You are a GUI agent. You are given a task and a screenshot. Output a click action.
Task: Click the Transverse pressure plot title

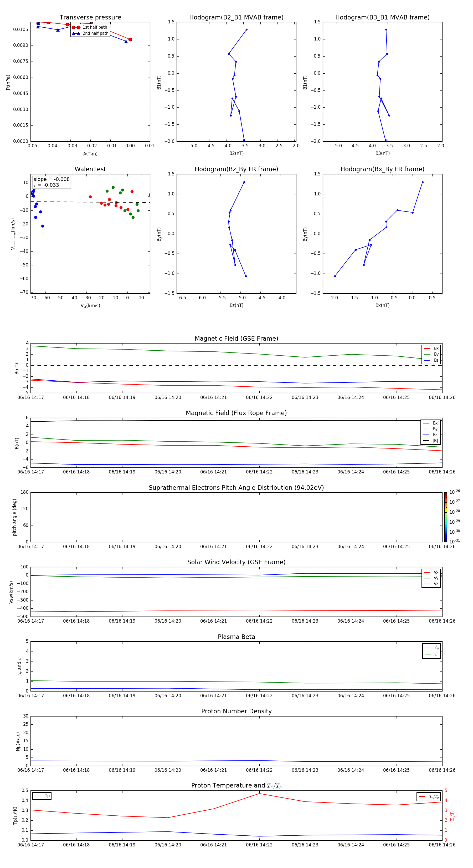pyautogui.click(x=90, y=17)
